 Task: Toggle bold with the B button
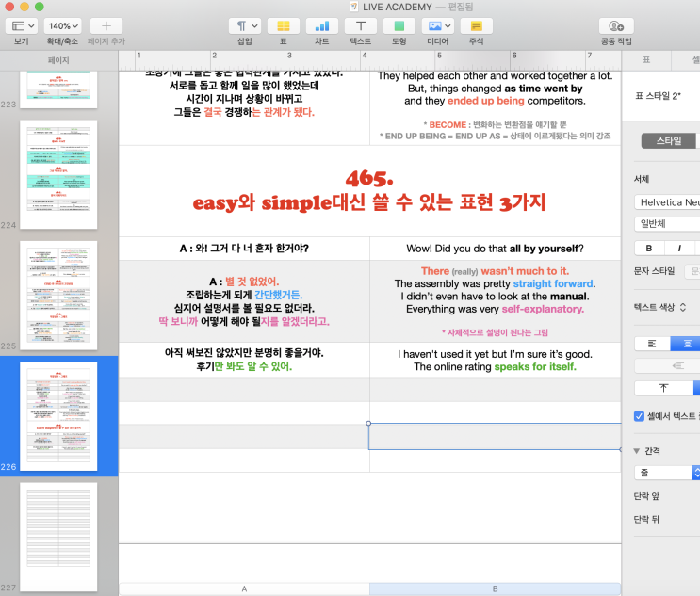[x=649, y=248]
